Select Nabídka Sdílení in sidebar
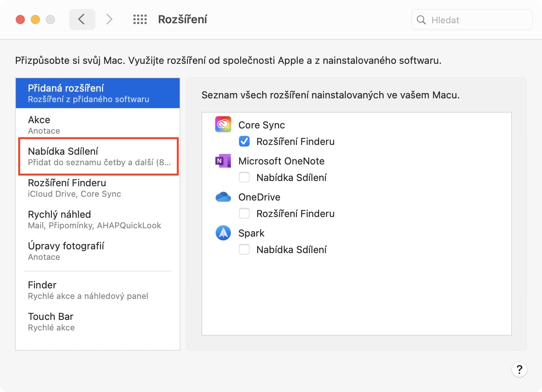 click(98, 156)
